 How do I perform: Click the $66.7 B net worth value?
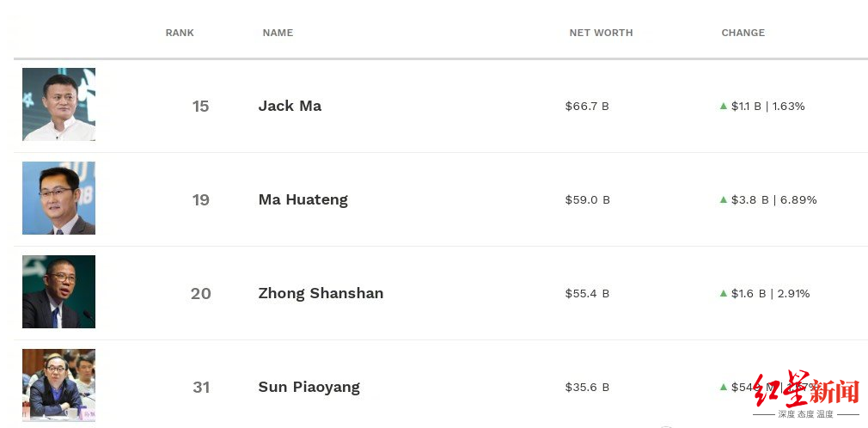587,106
